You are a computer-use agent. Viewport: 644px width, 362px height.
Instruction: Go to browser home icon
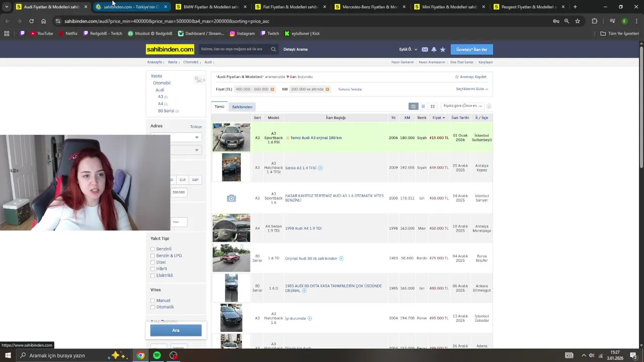click(43, 21)
